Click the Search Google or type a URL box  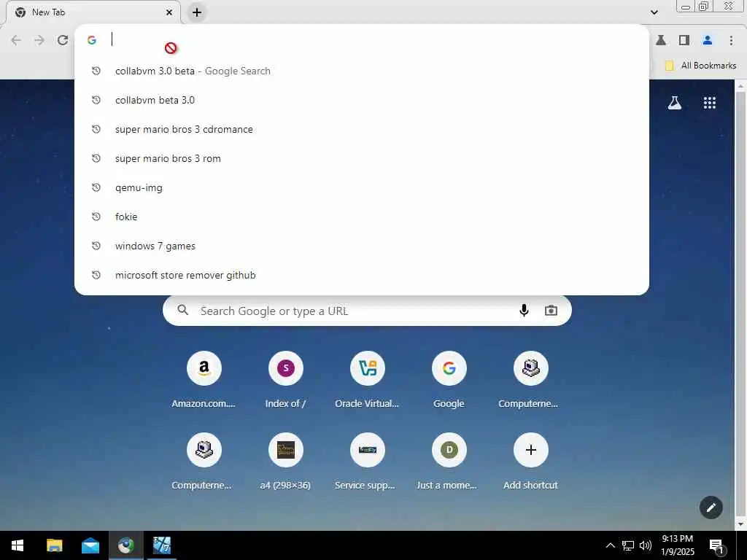[x=367, y=311]
